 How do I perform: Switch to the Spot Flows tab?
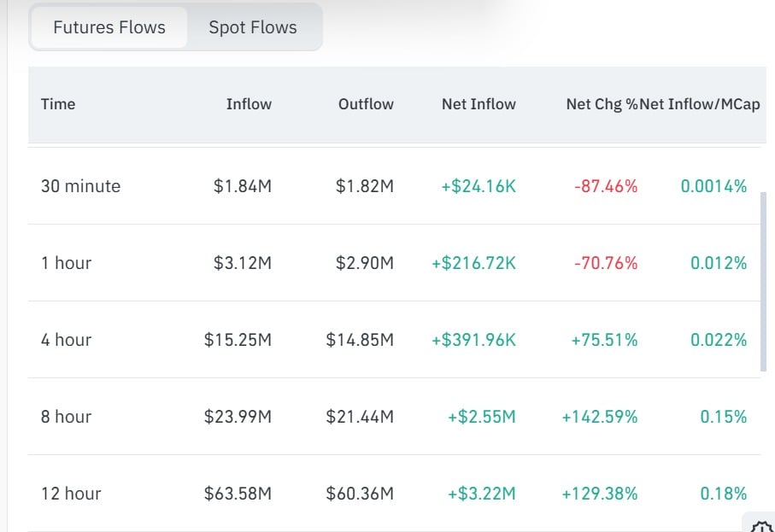click(253, 27)
